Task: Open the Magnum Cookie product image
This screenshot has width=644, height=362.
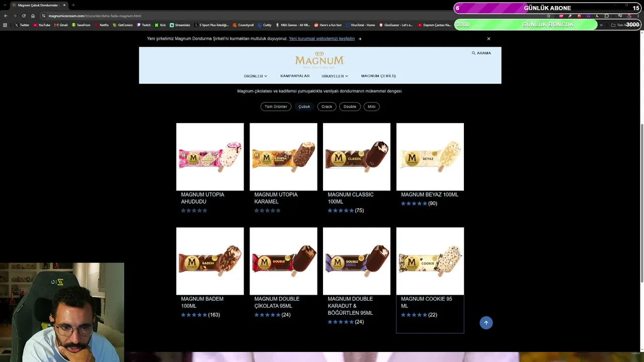Action: click(430, 261)
